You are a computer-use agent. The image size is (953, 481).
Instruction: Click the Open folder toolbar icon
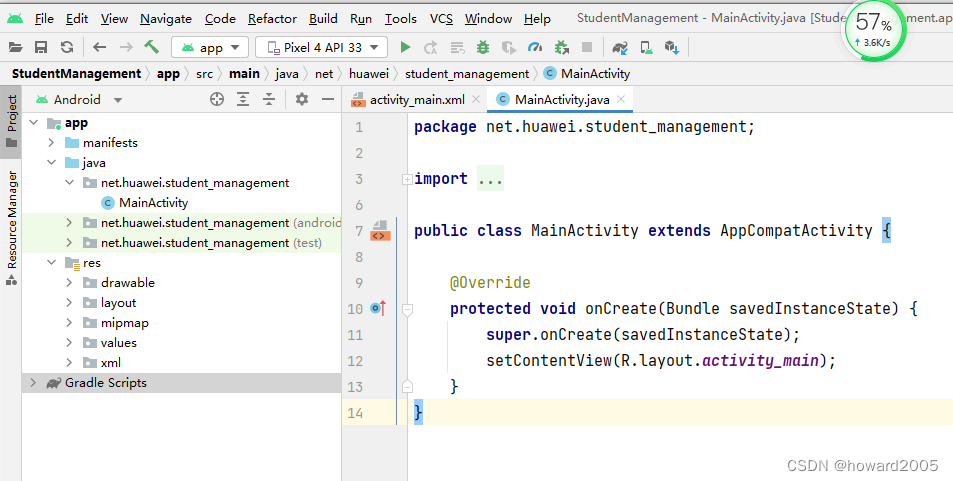pos(15,47)
